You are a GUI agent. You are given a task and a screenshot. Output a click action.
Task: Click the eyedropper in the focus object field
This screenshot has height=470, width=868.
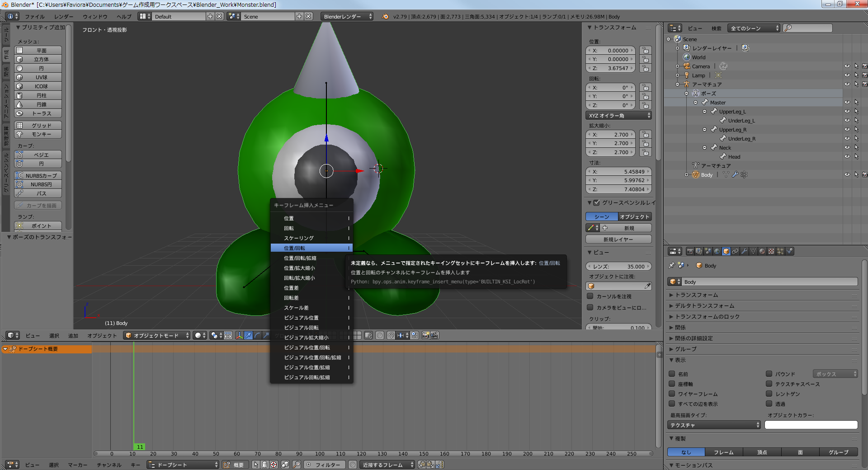point(647,286)
